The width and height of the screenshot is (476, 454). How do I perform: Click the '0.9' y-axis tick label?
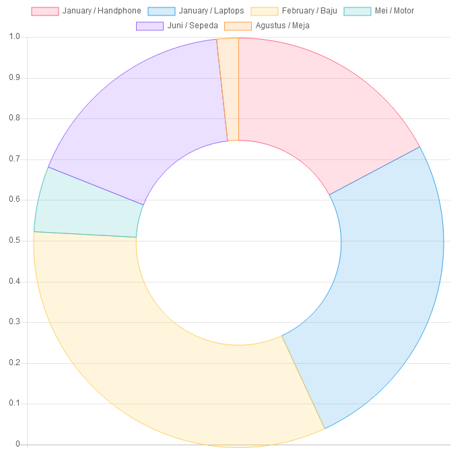tap(14, 77)
